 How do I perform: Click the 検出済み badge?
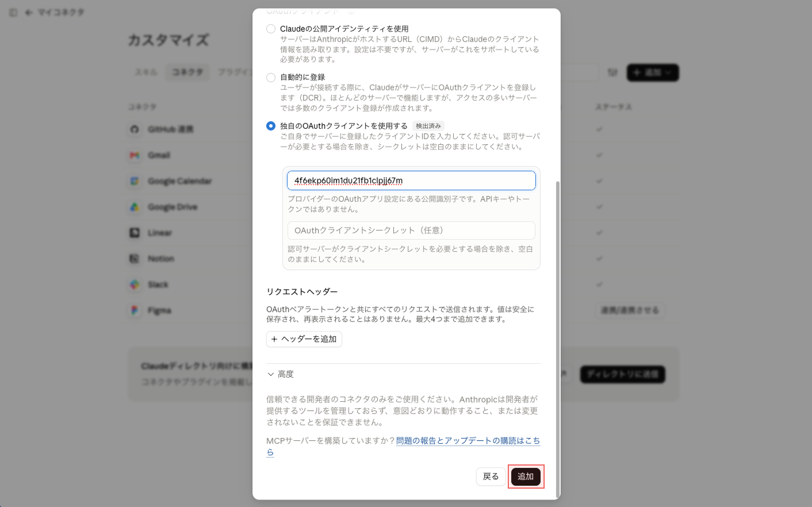click(x=428, y=126)
